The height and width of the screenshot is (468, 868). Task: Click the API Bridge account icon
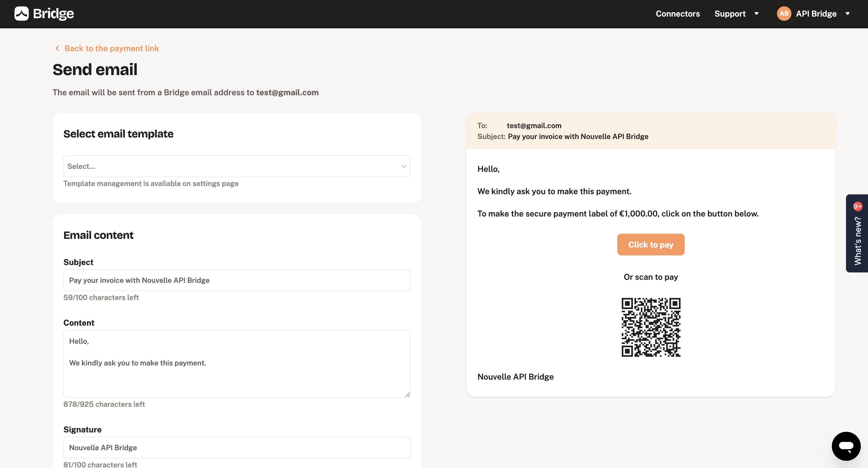click(784, 13)
